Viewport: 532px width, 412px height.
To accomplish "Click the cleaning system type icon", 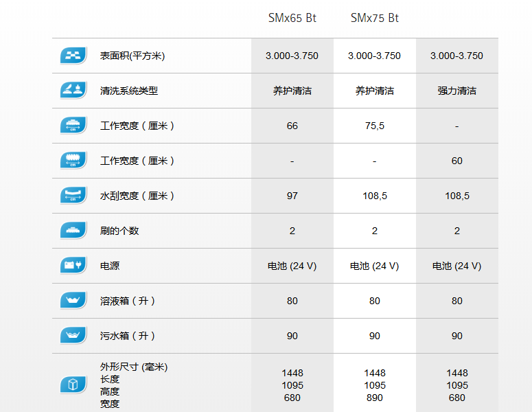I will pyautogui.click(x=73, y=90).
